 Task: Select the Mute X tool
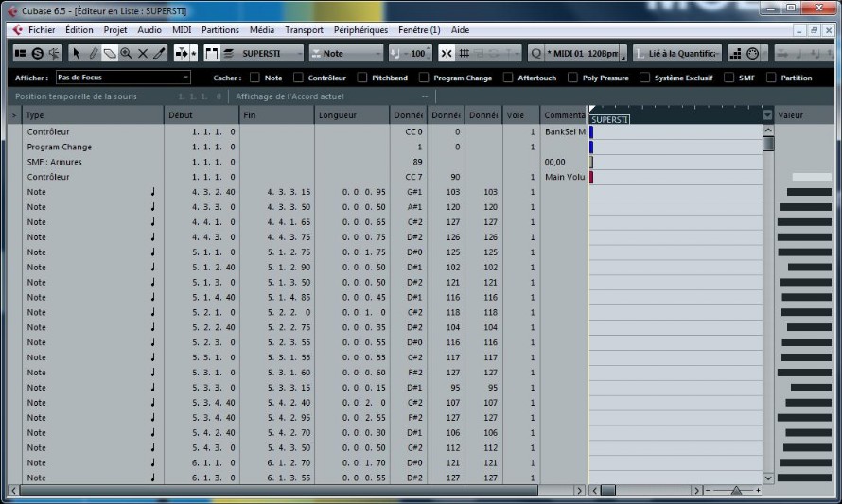(x=143, y=53)
